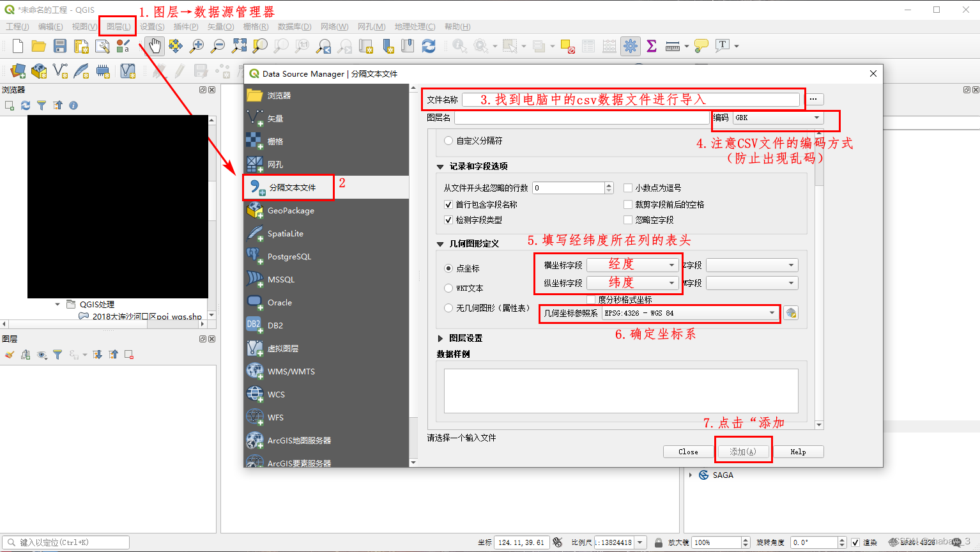Image resolution: width=980 pixels, height=552 pixels.
Task: Toggle 检测字段类型 checkbox
Action: tap(448, 220)
